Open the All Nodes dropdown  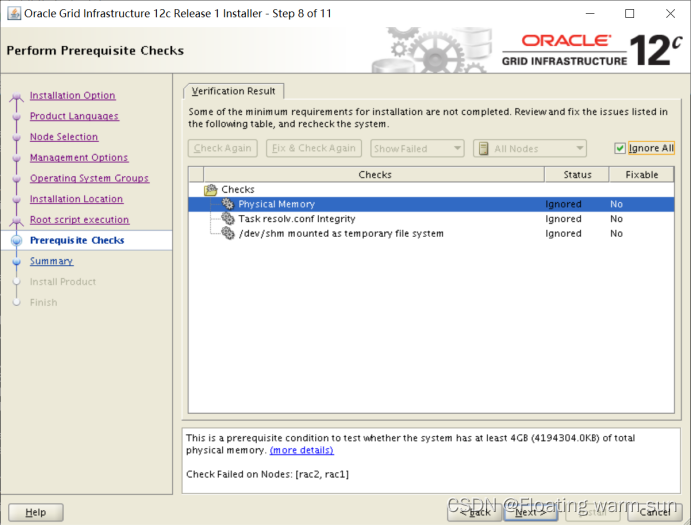(530, 148)
